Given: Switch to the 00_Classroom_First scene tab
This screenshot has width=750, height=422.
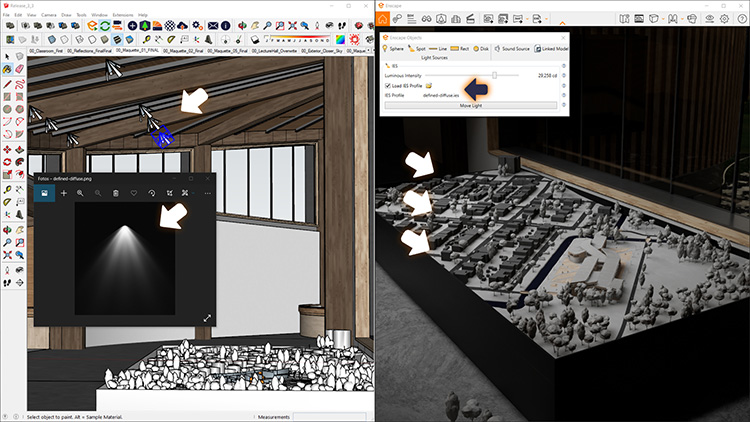Looking at the screenshot, I should 45,50.
